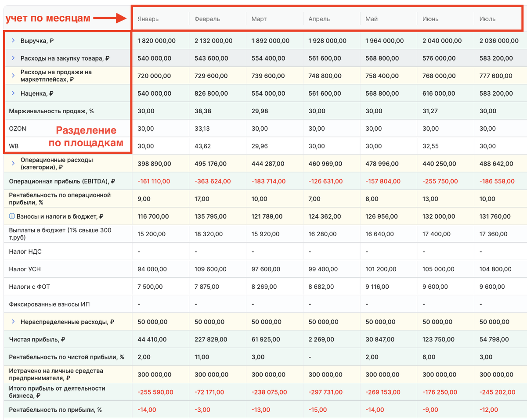The height and width of the screenshot is (420, 527).
Task: Click February УСН tax 109 600,00
Action: pos(211,269)
